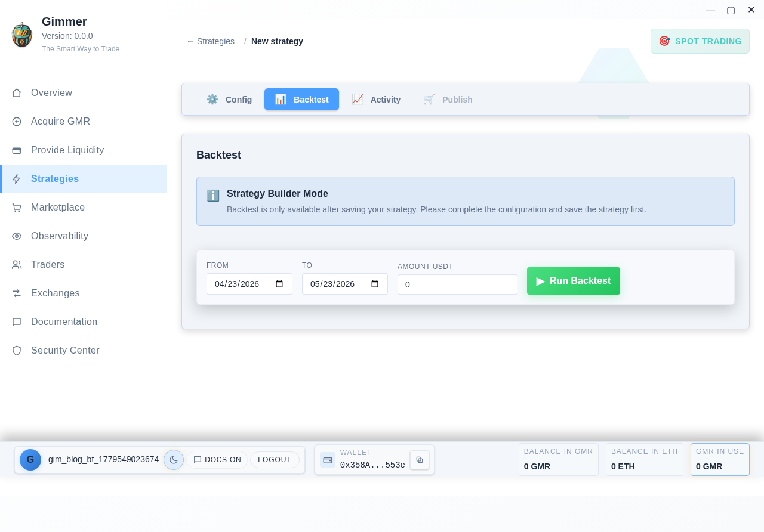Open Marketplace from the sidebar
The height and width of the screenshot is (532, 764).
(x=84, y=208)
